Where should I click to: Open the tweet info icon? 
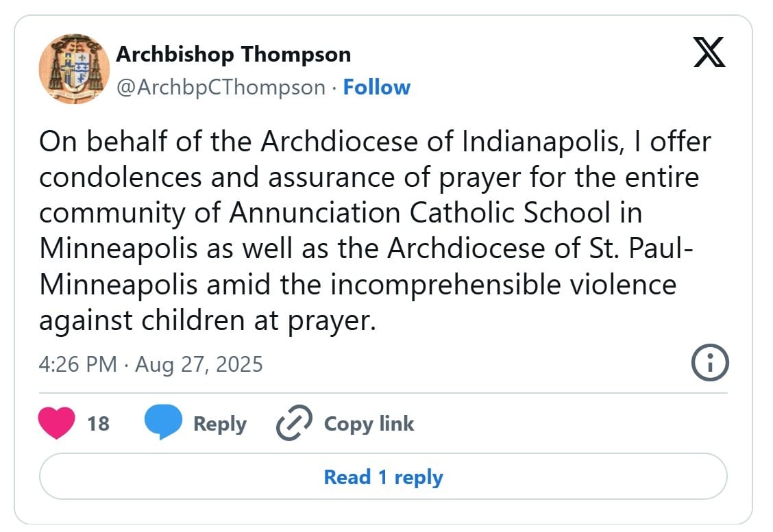click(709, 363)
